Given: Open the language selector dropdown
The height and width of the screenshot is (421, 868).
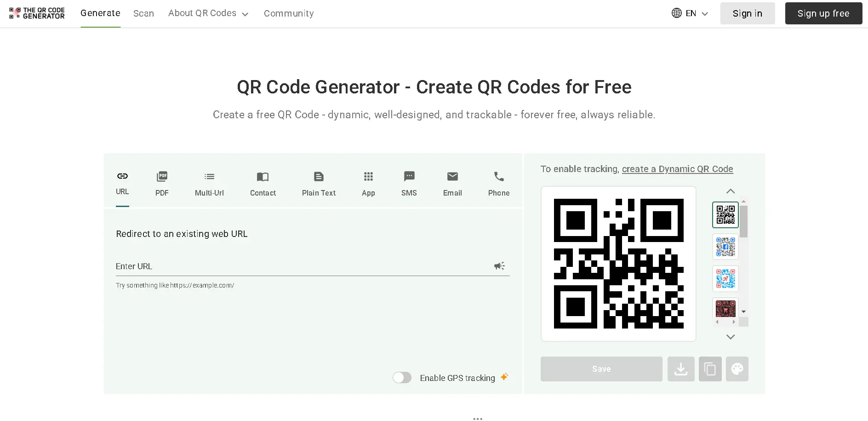Looking at the screenshot, I should click(689, 13).
